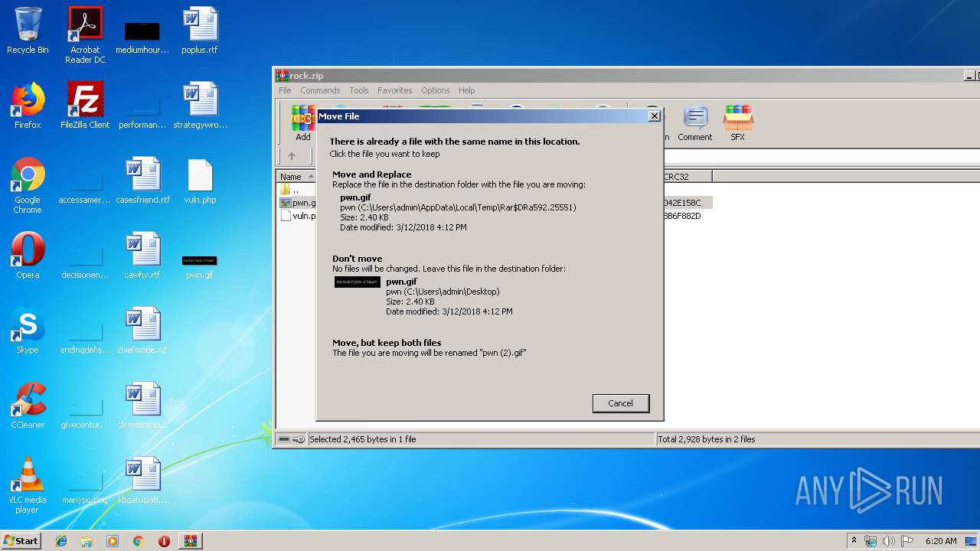980x551 pixels.
Task: Select the mediumhour... desktop item
Action: (x=142, y=37)
